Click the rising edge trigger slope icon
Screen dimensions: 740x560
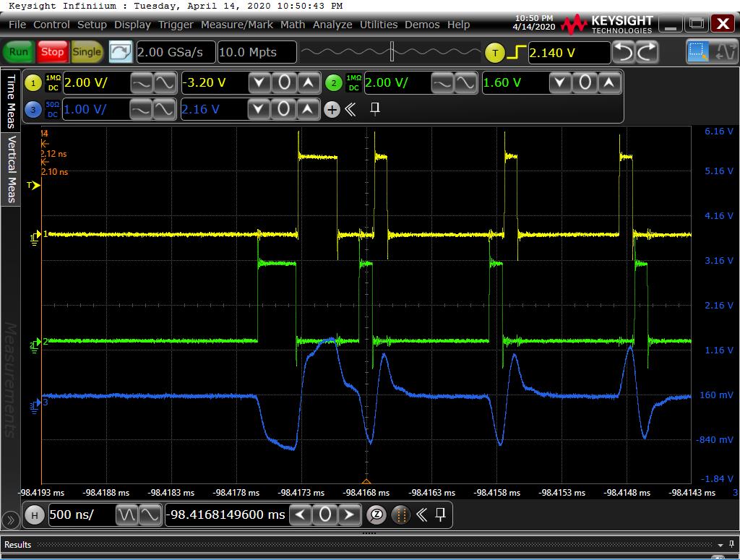[x=516, y=53]
